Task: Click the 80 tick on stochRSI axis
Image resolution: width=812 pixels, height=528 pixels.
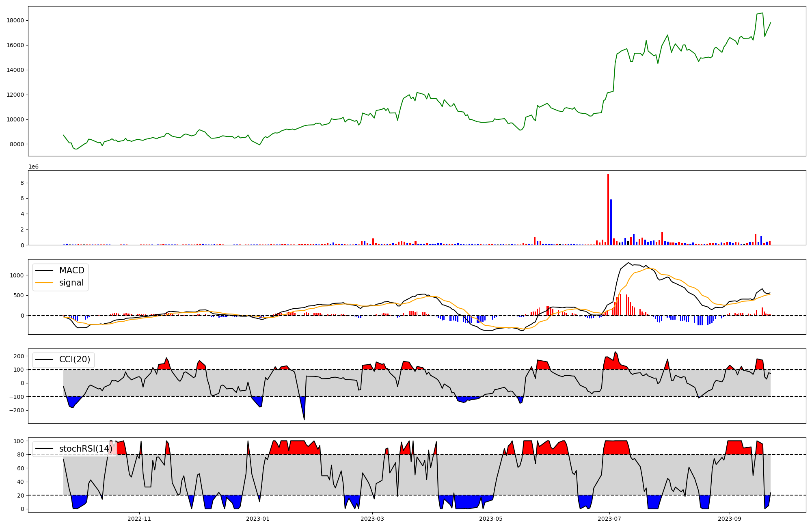Action: point(20,454)
